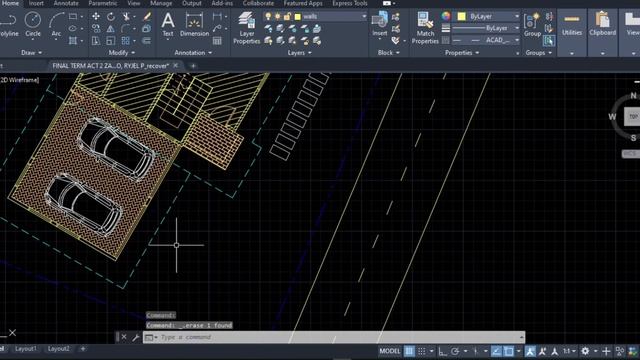Screen dimensions: 640x360
Task: Expand the Block panel
Action: click(389, 53)
